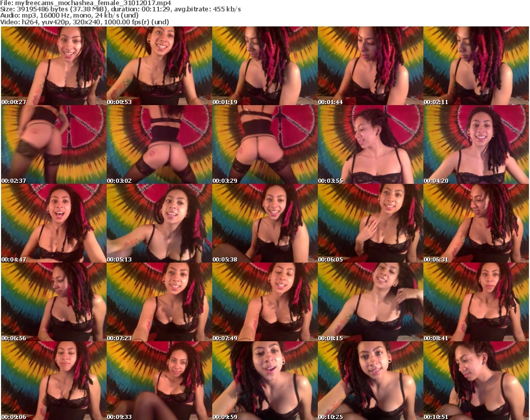Click the thumbnail marked 00:01:19
This screenshot has width=530, height=420.
pos(264,66)
